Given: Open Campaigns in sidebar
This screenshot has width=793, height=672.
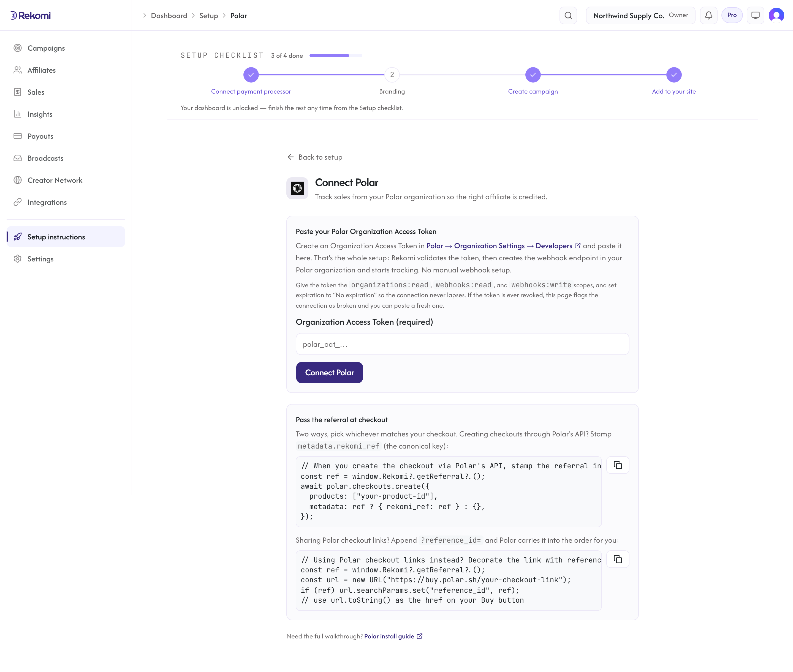Looking at the screenshot, I should click(66, 48).
